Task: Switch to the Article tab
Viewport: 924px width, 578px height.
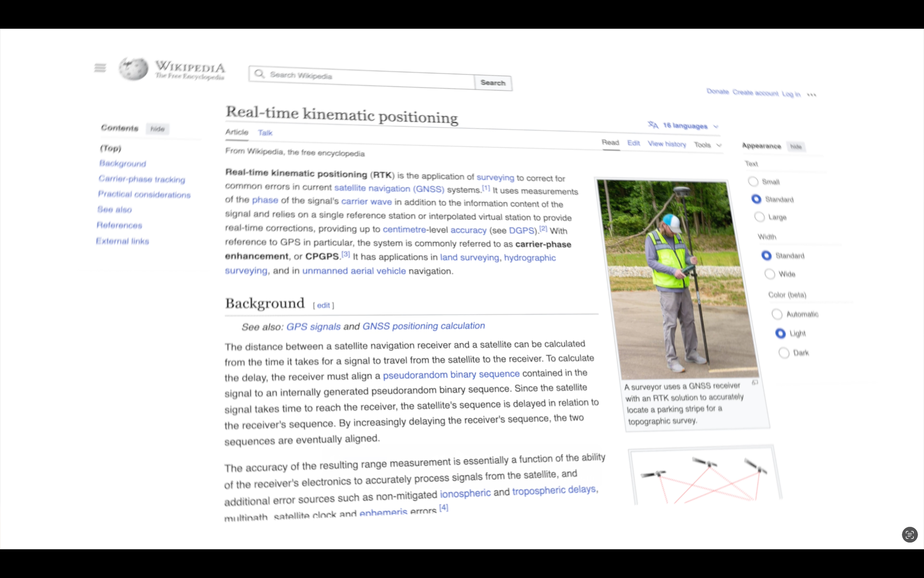Action: coord(237,132)
